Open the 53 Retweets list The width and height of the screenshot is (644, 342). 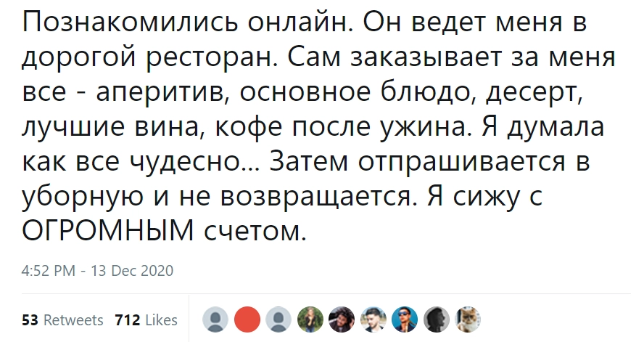[x=63, y=319]
